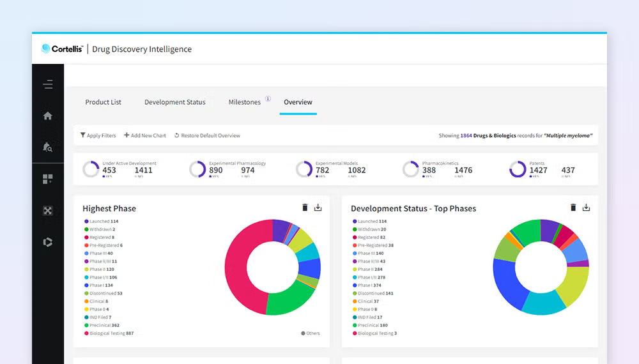This screenshot has height=364, width=639.
Task: Click the info icon beside Milestones
Action: click(x=268, y=99)
